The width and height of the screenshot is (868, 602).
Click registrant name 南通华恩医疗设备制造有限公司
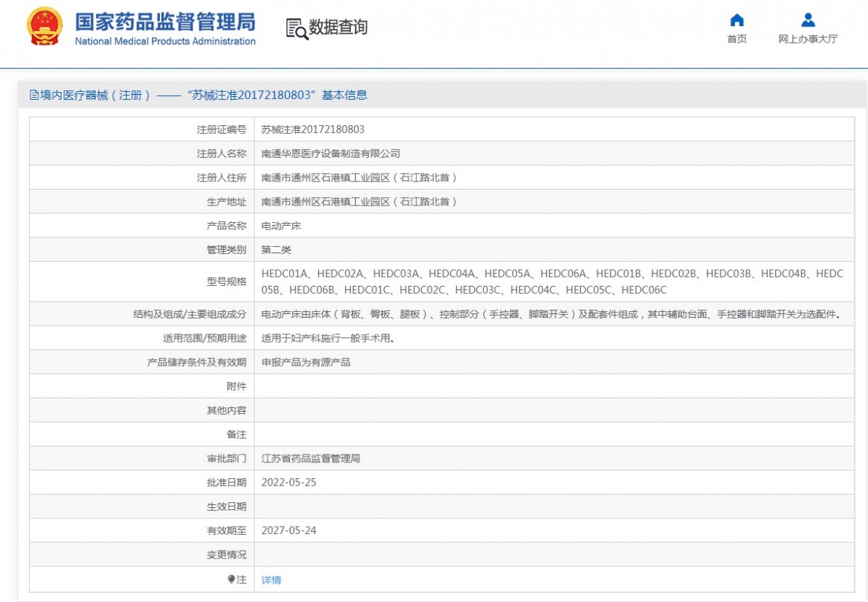[331, 153]
